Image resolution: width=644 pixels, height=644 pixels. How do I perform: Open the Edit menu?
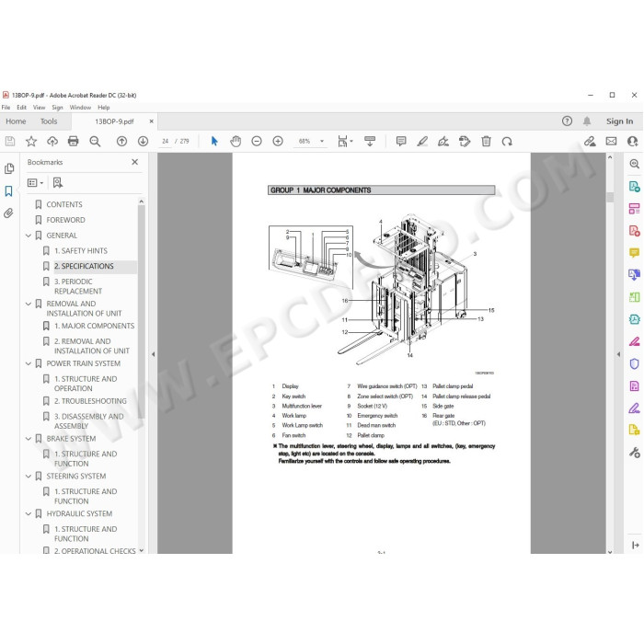pyautogui.click(x=21, y=108)
